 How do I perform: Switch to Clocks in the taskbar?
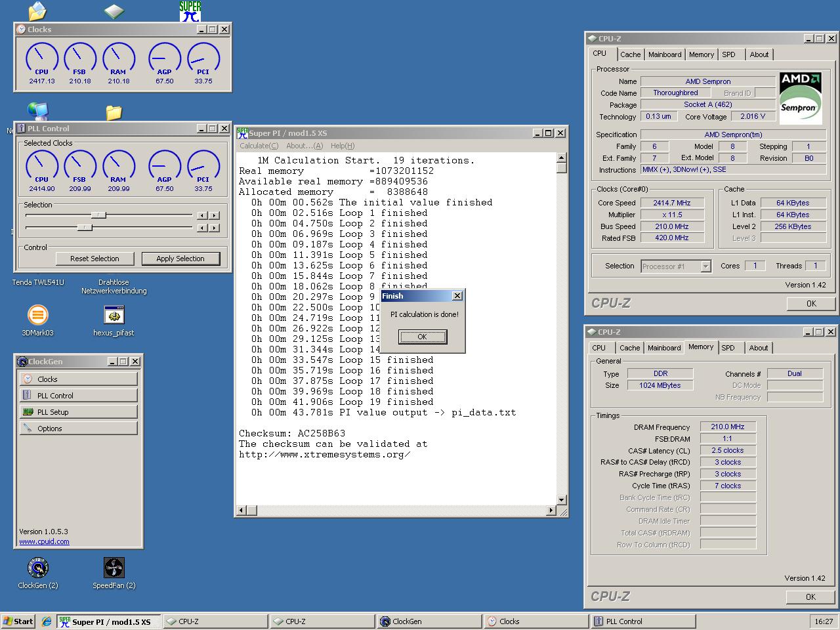pos(536,621)
